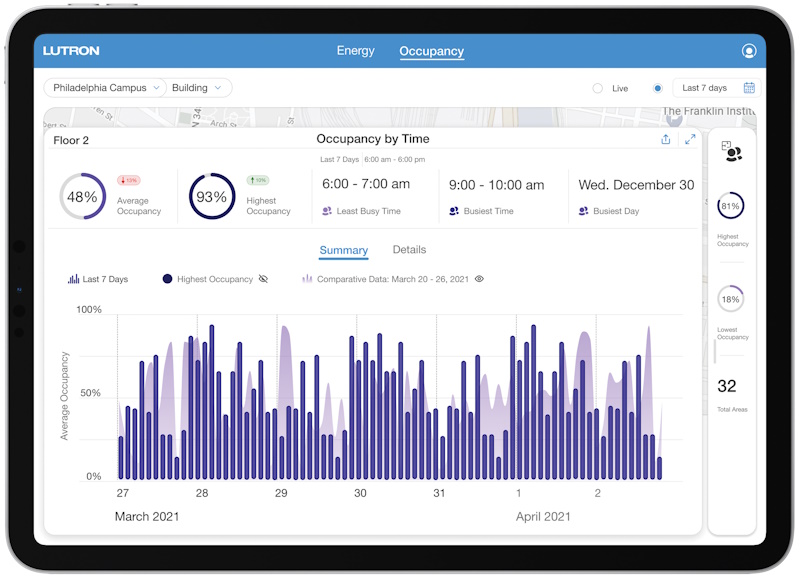Click the Last 7 Days bar chart icon
Viewport: 800px width, 579px height.
(x=73, y=279)
